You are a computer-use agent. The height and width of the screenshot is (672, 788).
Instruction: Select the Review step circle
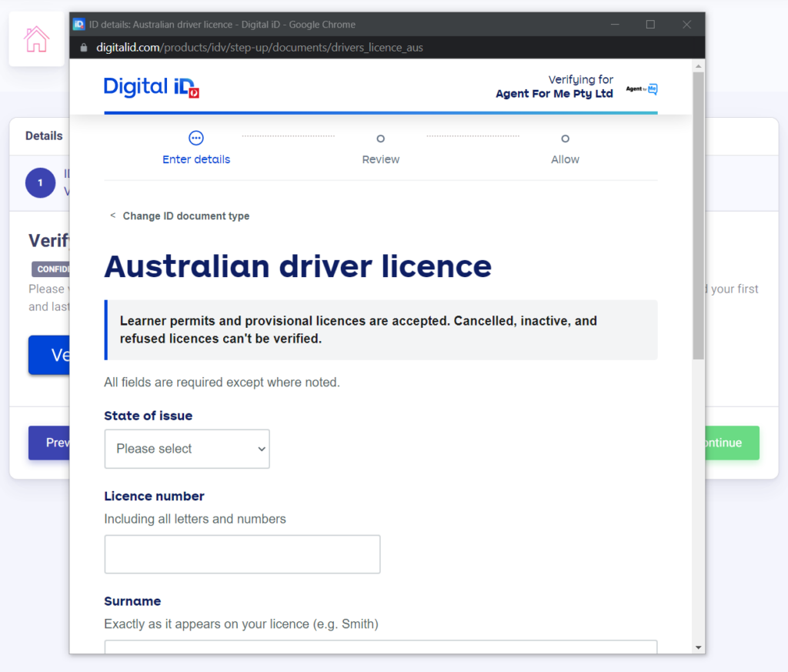click(x=380, y=139)
